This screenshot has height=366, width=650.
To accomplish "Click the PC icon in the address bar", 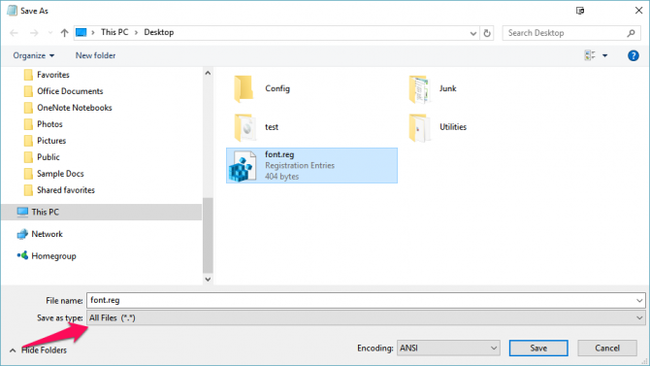I will pyautogui.click(x=81, y=32).
